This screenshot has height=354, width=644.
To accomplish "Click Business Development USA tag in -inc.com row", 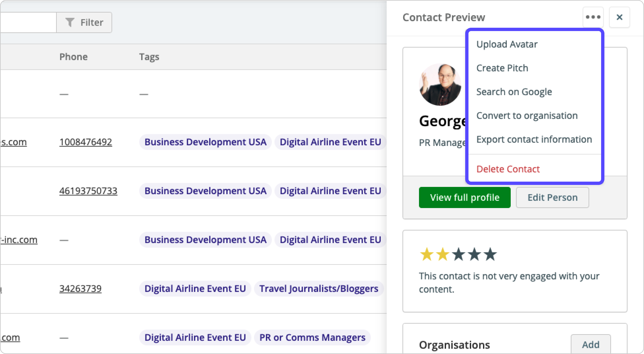I will point(205,240).
